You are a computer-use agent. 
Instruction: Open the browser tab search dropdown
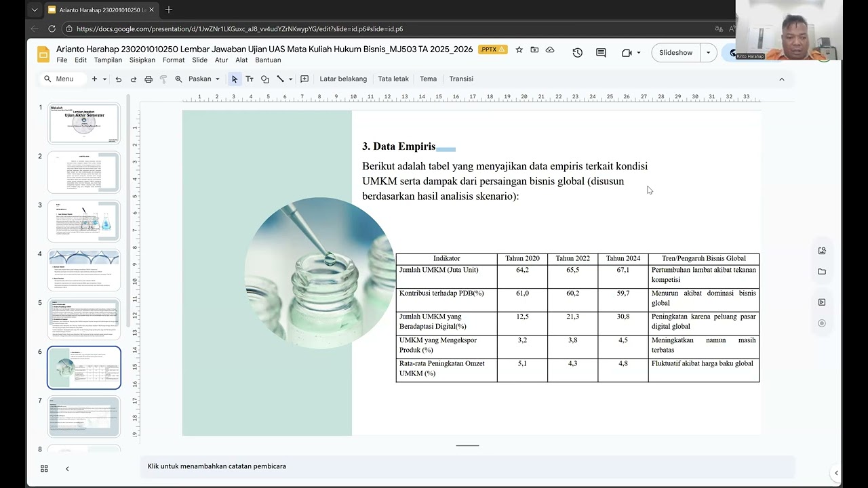(x=35, y=10)
